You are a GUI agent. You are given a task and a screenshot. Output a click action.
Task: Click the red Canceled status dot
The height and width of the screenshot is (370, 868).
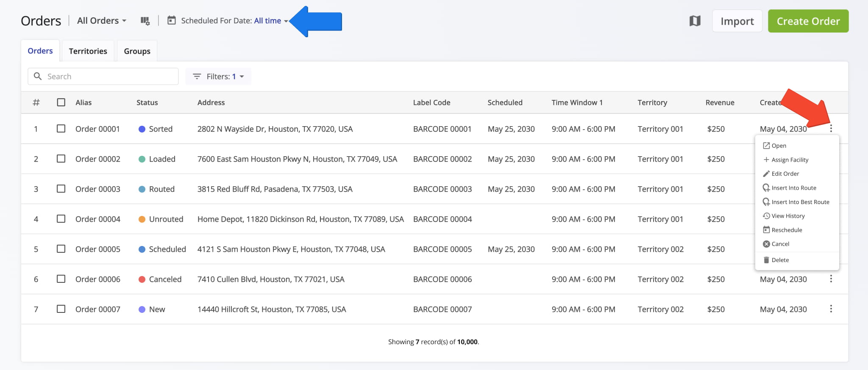[x=142, y=279]
